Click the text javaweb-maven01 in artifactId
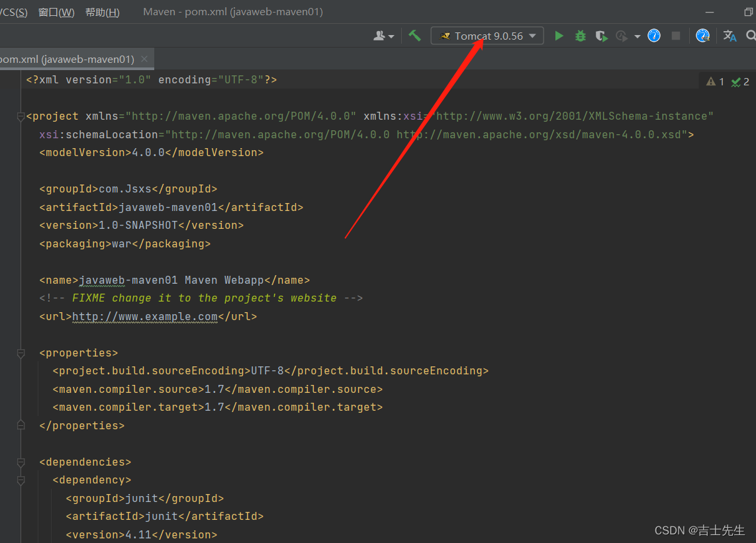The height and width of the screenshot is (543, 756). pyautogui.click(x=168, y=207)
